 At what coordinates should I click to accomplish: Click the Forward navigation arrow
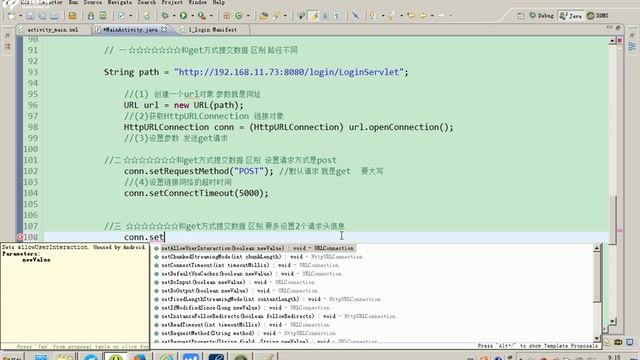[x=423, y=16]
